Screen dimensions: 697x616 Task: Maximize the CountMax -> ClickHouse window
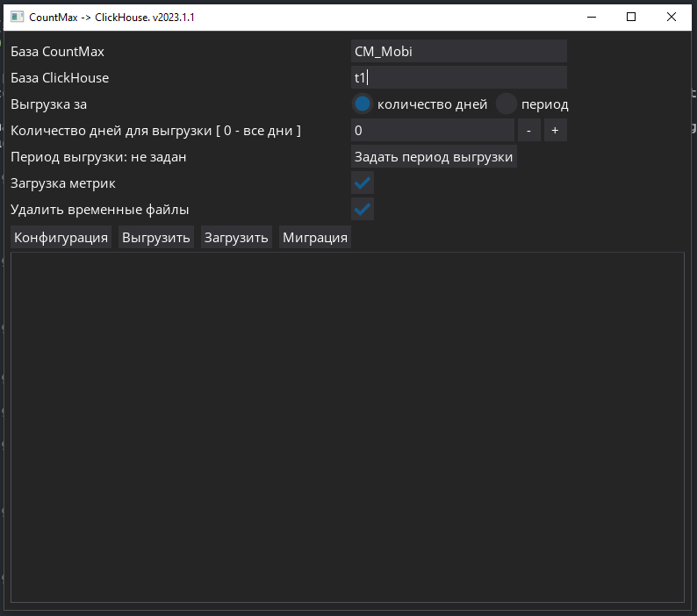point(631,17)
